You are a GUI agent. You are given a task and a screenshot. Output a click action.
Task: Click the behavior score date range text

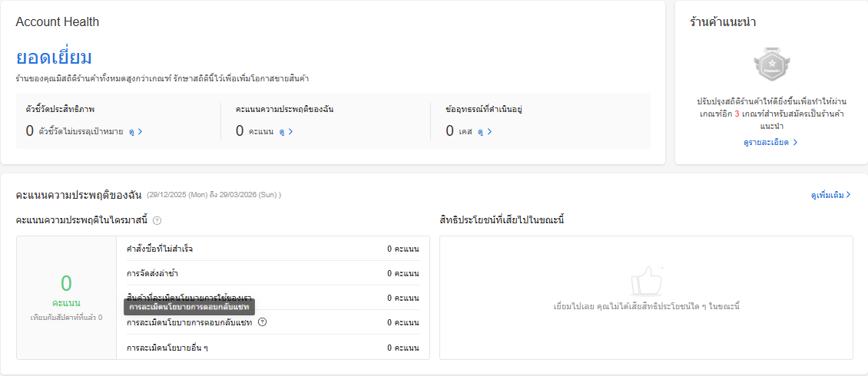point(214,195)
